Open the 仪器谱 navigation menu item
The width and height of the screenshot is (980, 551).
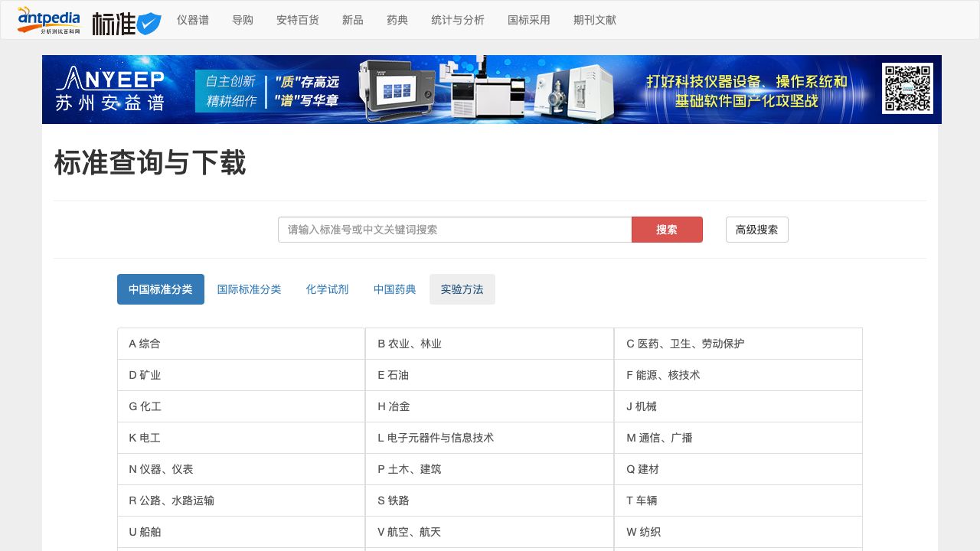[x=193, y=20]
